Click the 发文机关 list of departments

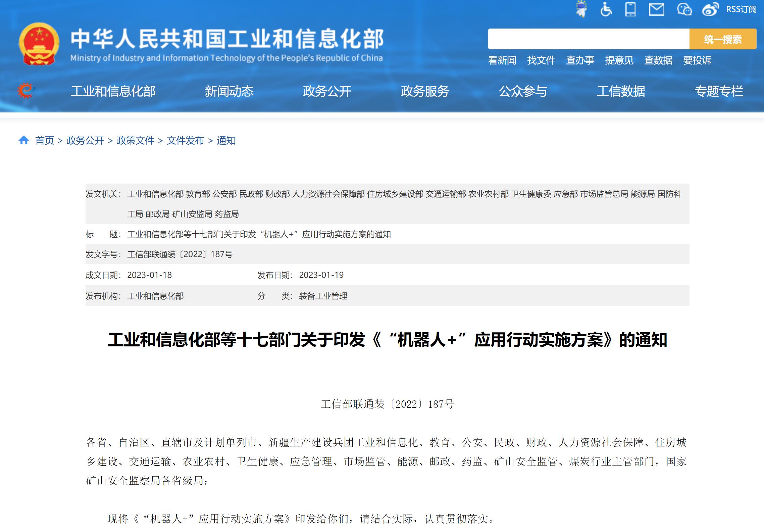404,204
